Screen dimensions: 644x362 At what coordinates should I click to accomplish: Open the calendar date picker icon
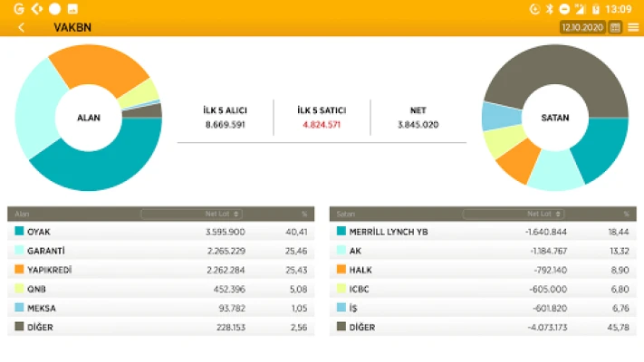(616, 27)
